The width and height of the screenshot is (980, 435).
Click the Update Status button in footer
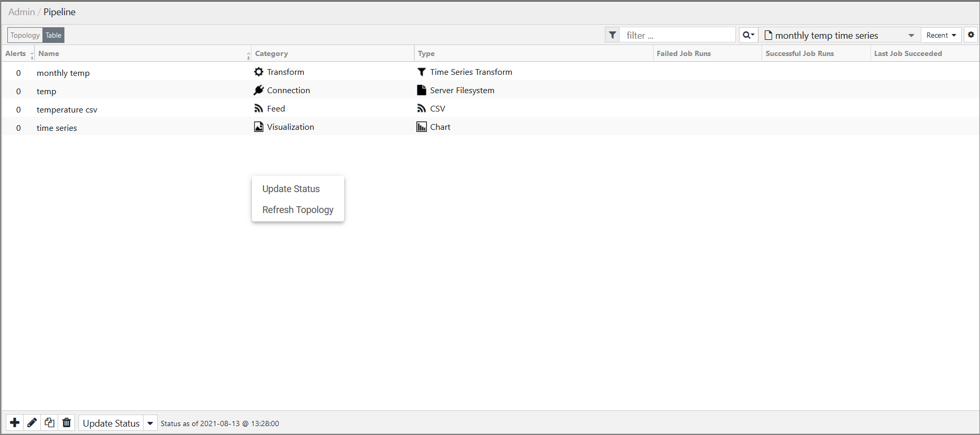[111, 423]
